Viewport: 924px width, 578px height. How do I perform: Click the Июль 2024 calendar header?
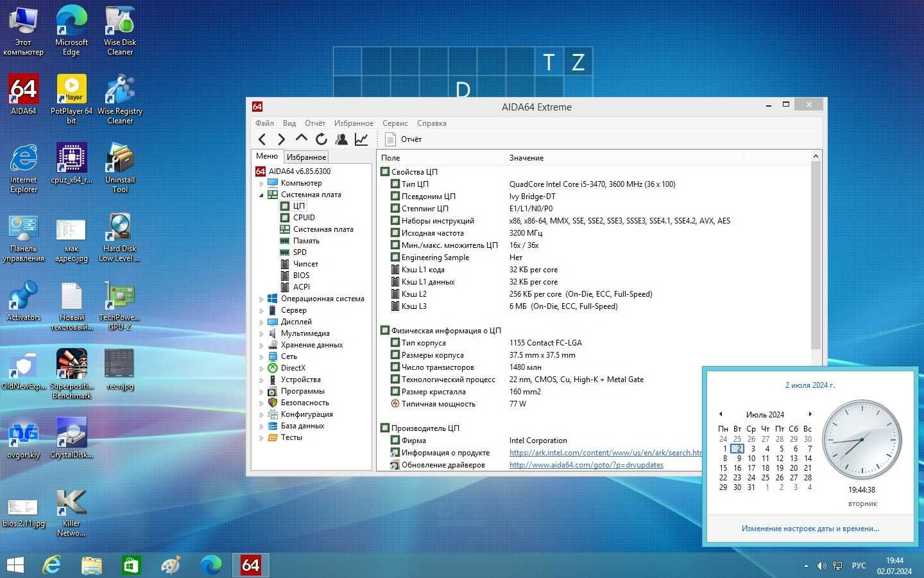point(765,415)
